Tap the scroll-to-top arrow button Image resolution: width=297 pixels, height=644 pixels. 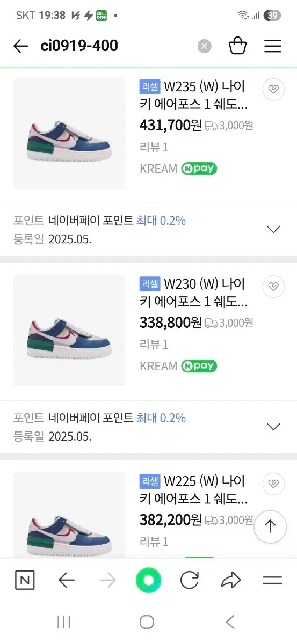point(270,526)
